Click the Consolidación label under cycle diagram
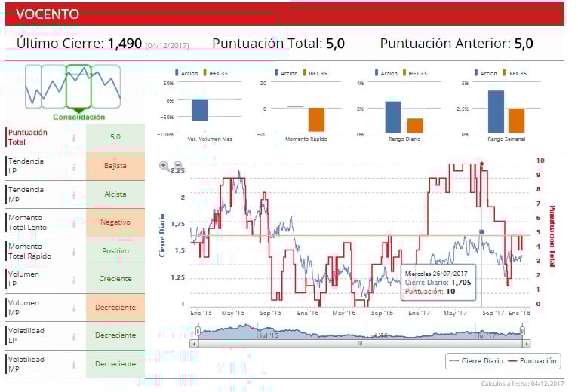 coord(79,117)
